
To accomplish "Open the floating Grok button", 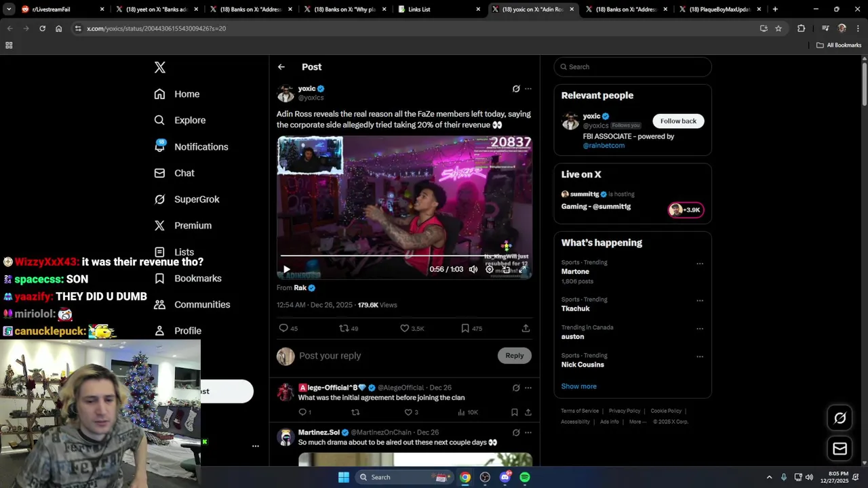I will pos(840,418).
